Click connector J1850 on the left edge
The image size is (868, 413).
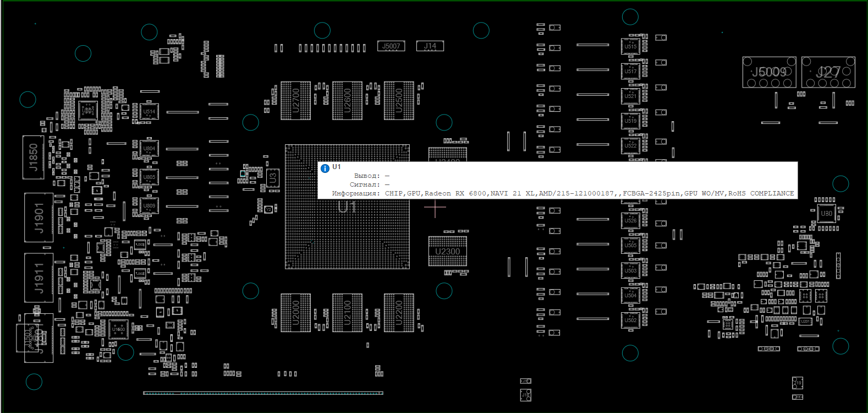(x=33, y=157)
